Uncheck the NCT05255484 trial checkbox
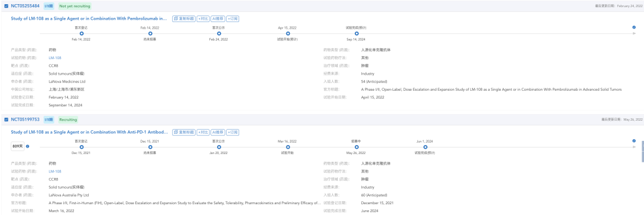This screenshot has height=215, width=644. [x=6, y=6]
